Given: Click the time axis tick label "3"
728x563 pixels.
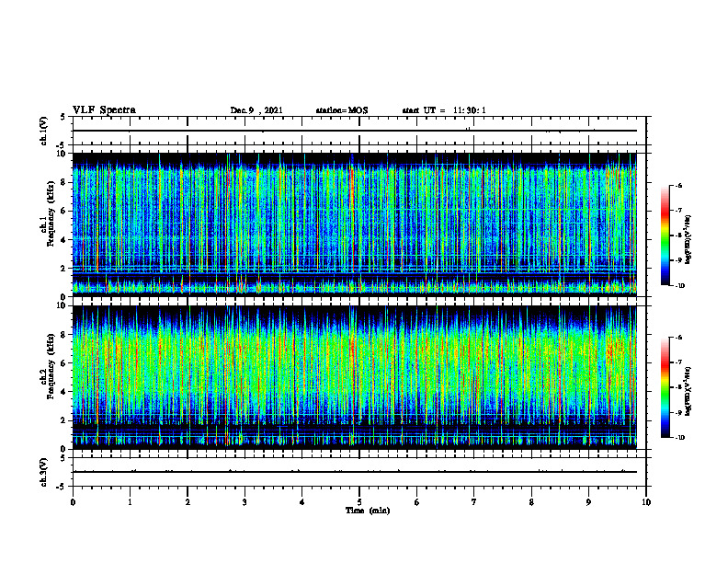Looking at the screenshot, I should [x=245, y=502].
